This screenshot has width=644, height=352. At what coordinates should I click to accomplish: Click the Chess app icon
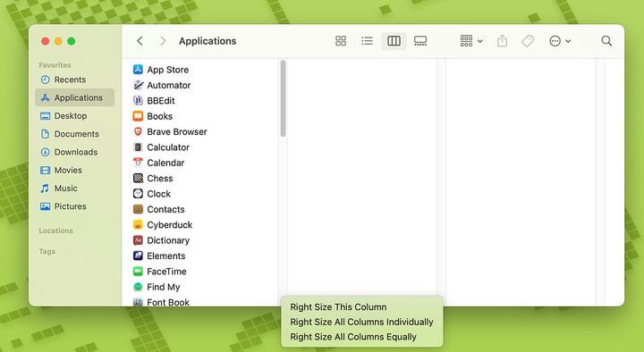(138, 178)
